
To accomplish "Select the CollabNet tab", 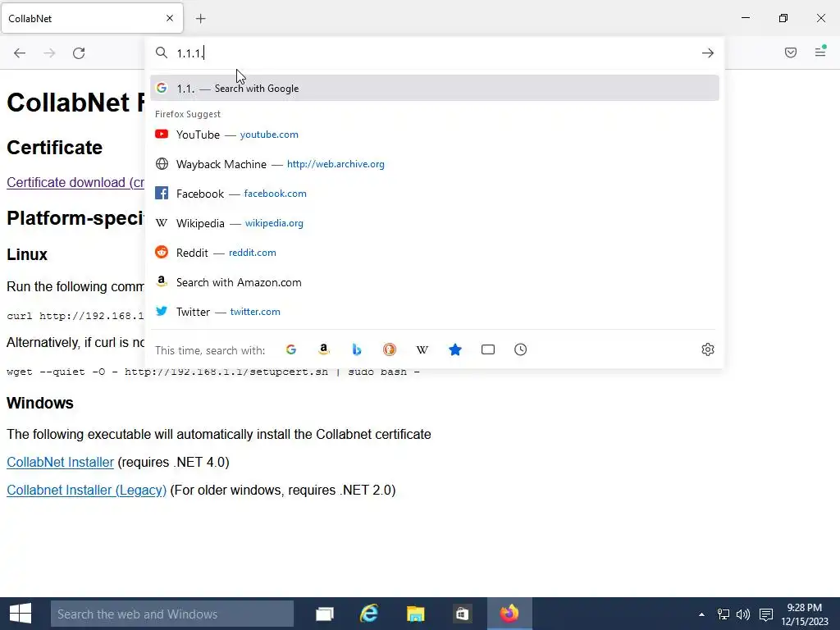I will point(92,18).
